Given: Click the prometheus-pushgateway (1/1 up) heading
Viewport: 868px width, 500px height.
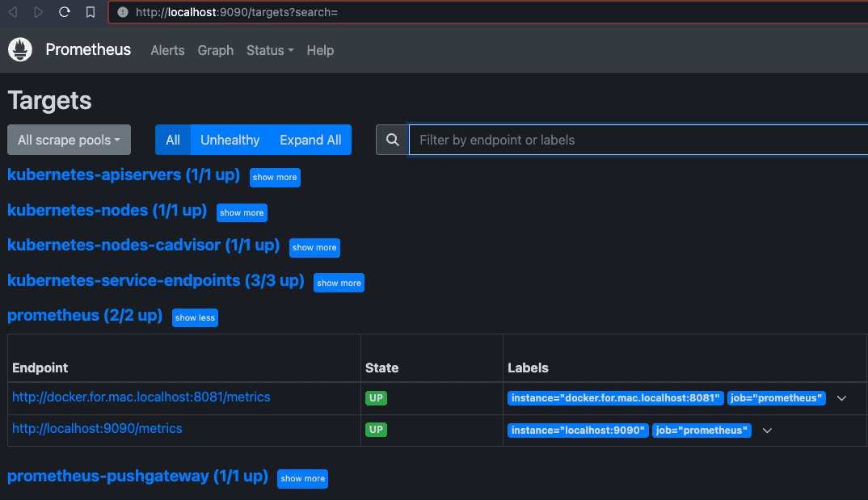Looking at the screenshot, I should (x=138, y=477).
